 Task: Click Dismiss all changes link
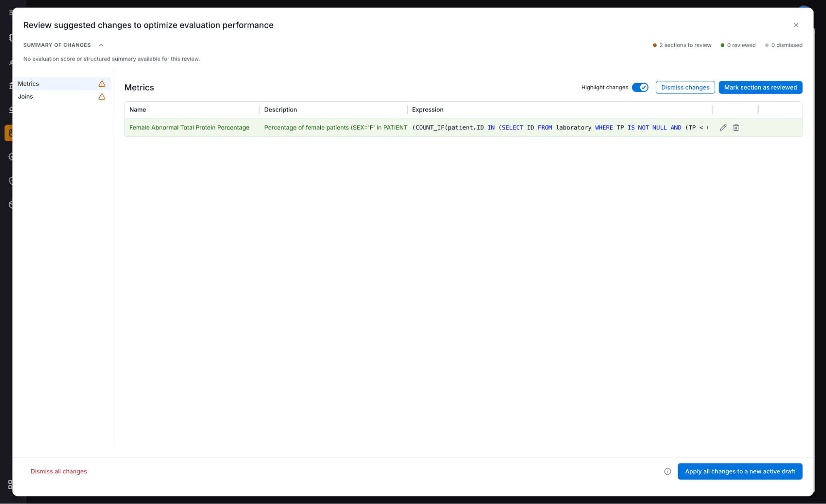[59, 471]
